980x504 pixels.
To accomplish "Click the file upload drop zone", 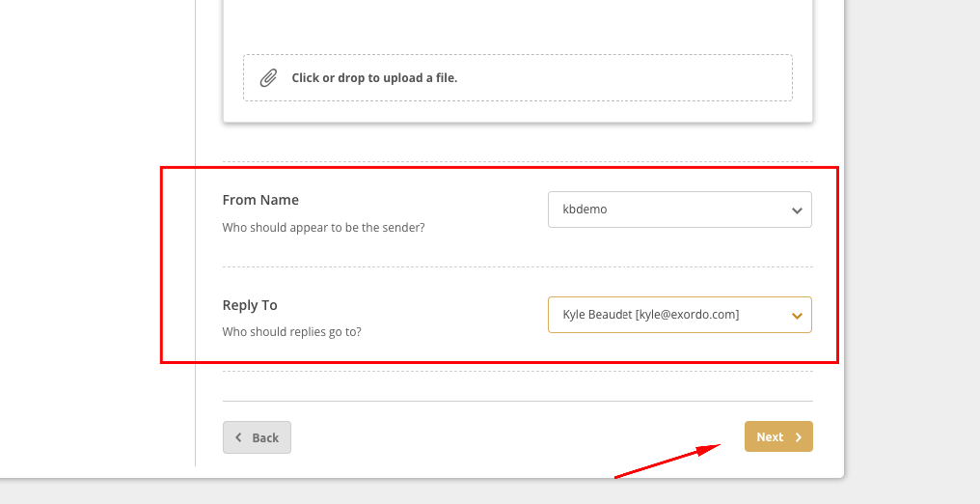I will pyautogui.click(x=518, y=77).
